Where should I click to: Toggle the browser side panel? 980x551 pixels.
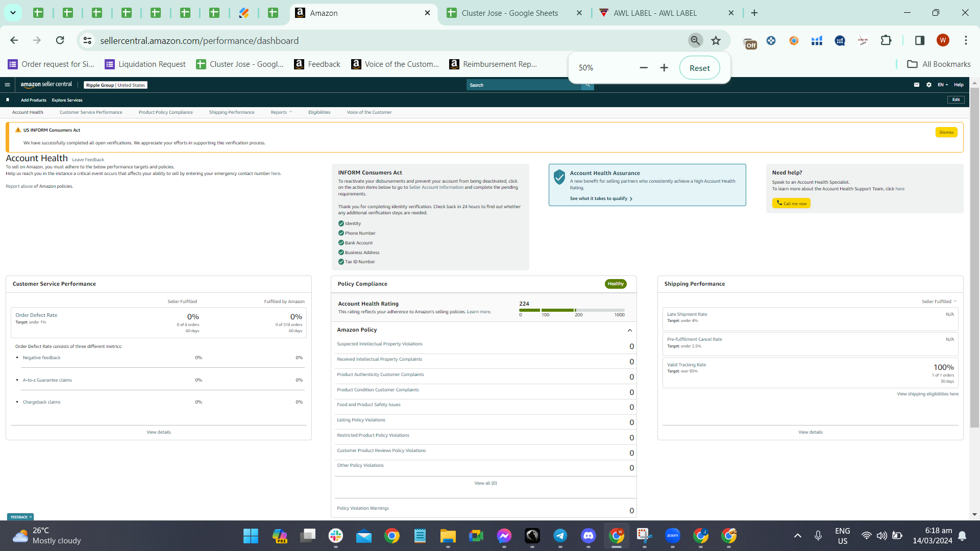point(920,40)
